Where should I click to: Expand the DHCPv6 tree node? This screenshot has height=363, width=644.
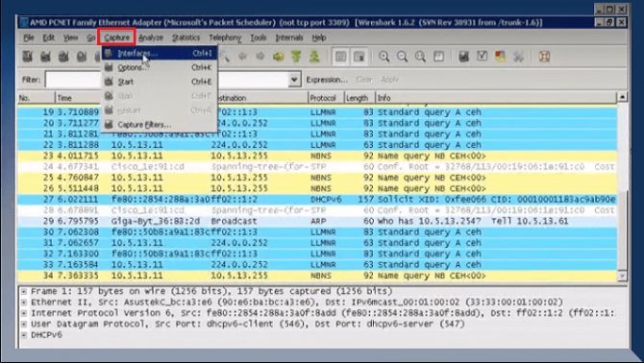24,335
